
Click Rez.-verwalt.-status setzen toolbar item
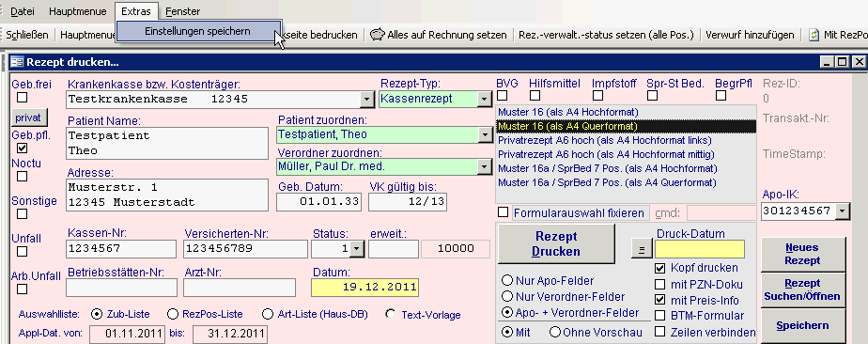click(606, 35)
